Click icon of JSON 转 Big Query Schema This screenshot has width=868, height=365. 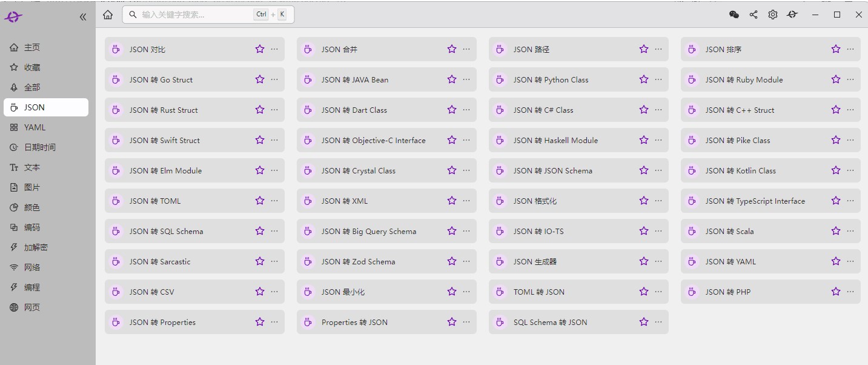[x=308, y=231]
